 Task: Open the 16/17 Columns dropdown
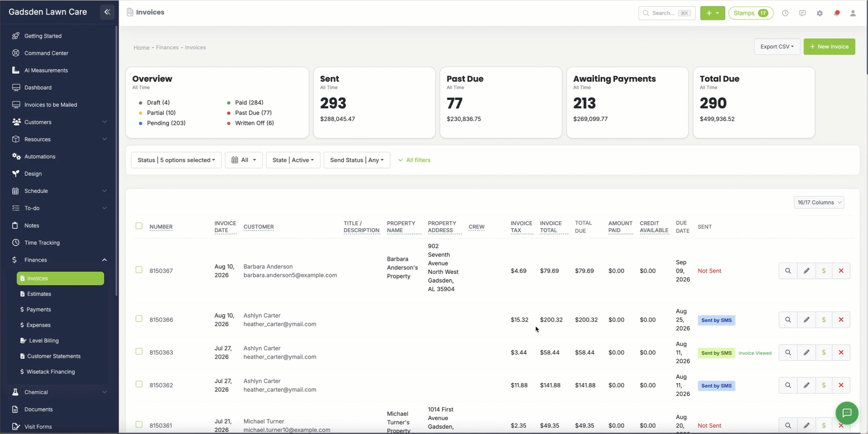(x=819, y=202)
